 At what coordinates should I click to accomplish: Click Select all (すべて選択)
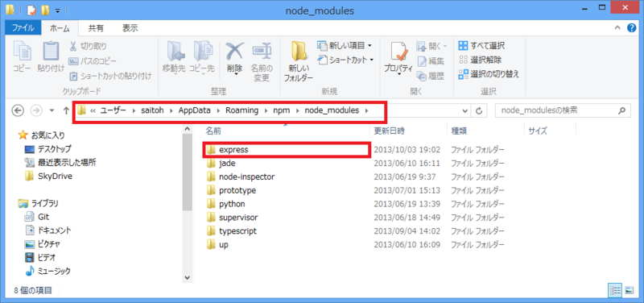point(481,46)
